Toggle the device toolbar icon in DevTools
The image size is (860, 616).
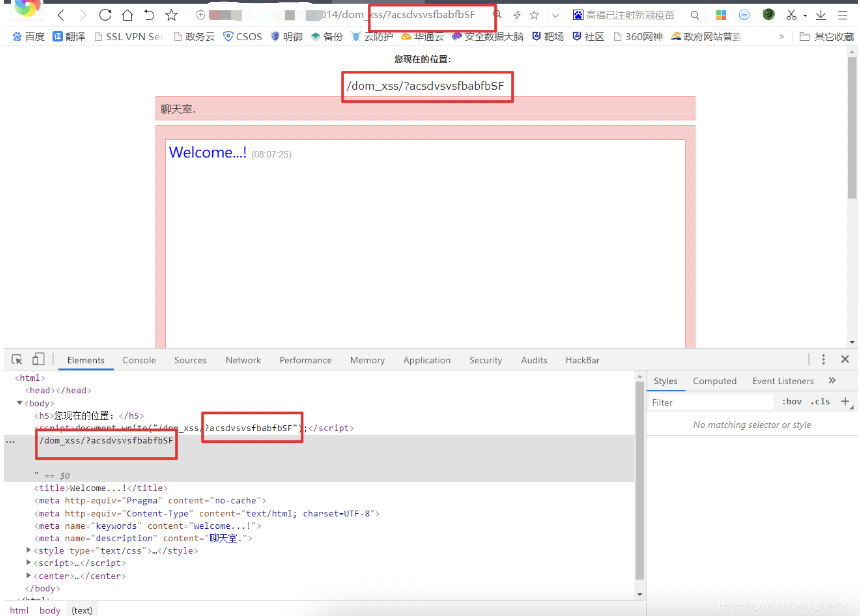38,359
